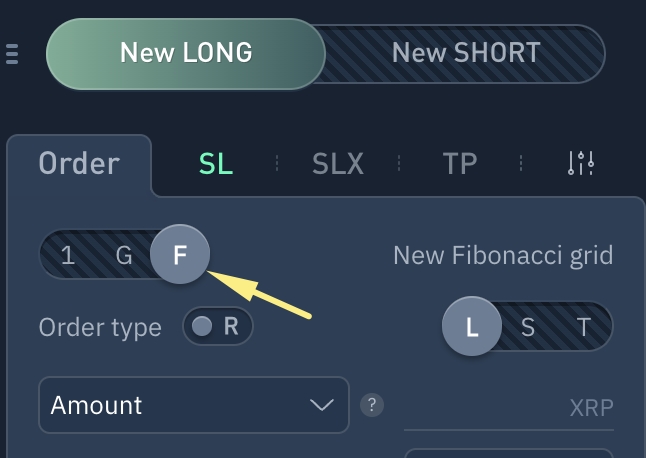Select the single order '1' mode

tap(68, 255)
